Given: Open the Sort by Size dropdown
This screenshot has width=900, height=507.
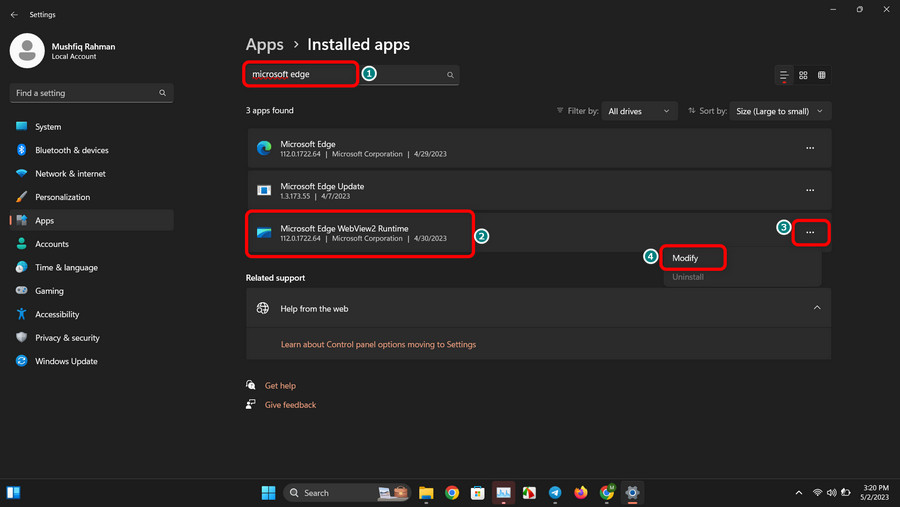Looking at the screenshot, I should [780, 111].
